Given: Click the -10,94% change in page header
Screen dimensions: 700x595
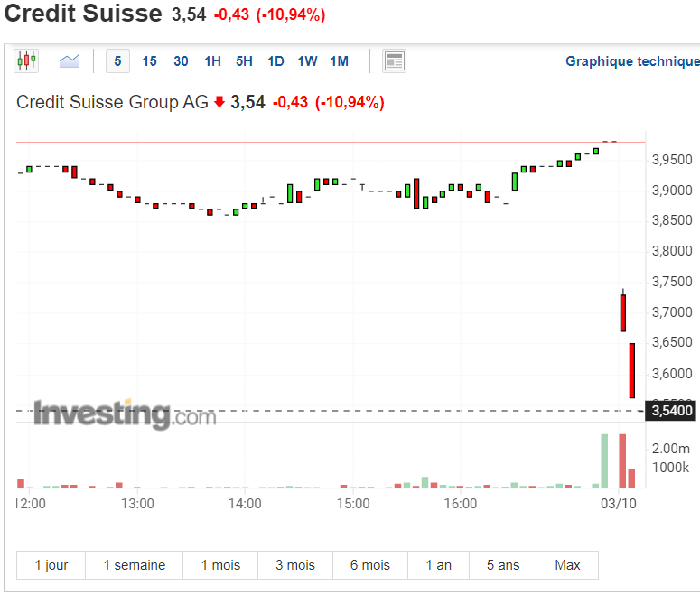Looking at the screenshot, I should 291,14.
